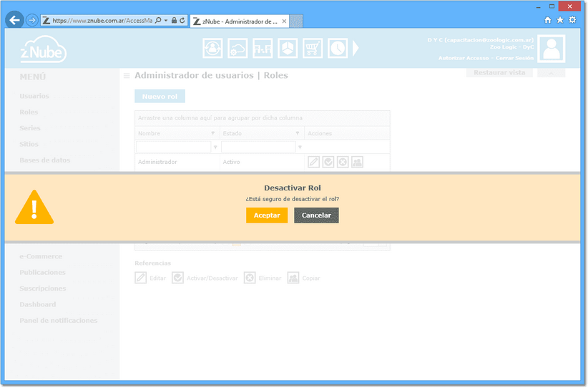The height and width of the screenshot is (388, 588).
Task: Click the delete icon for Administrador row
Action: tap(343, 162)
